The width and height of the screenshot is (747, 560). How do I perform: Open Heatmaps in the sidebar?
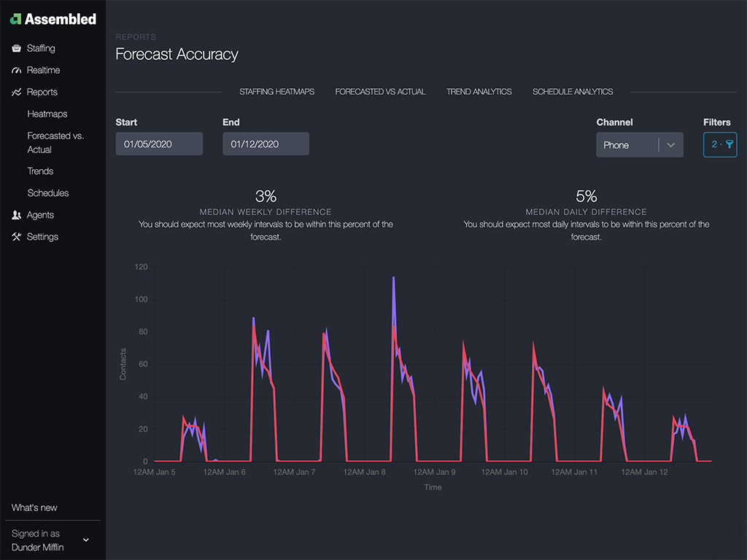[47, 114]
